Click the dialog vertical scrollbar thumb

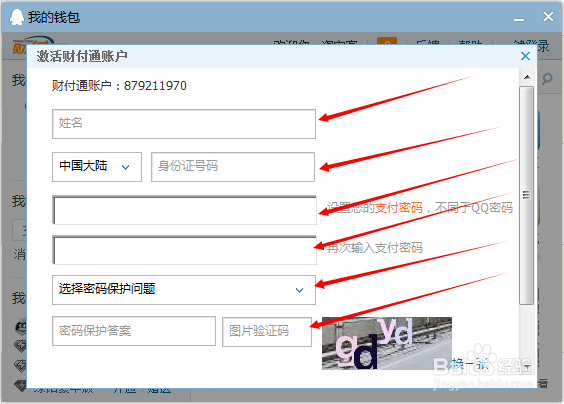click(527, 195)
